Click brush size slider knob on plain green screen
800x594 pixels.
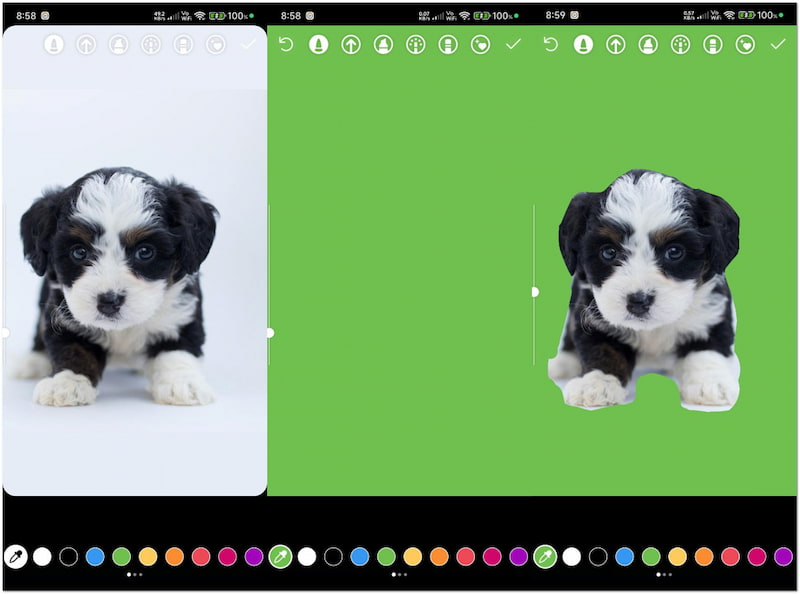point(270,332)
